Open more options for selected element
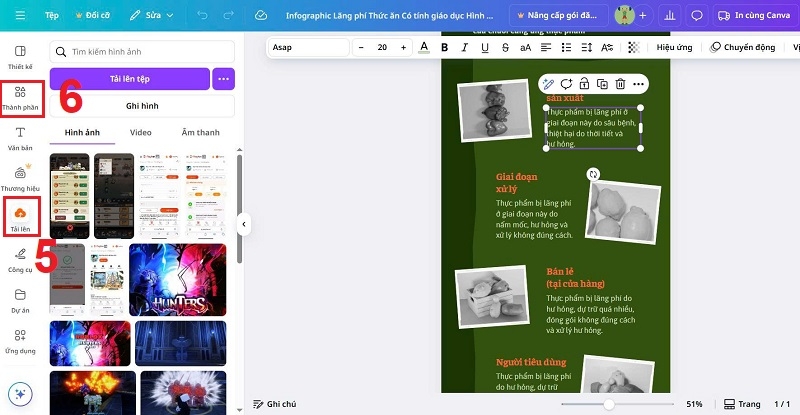This screenshot has height=415, width=800. (x=638, y=84)
